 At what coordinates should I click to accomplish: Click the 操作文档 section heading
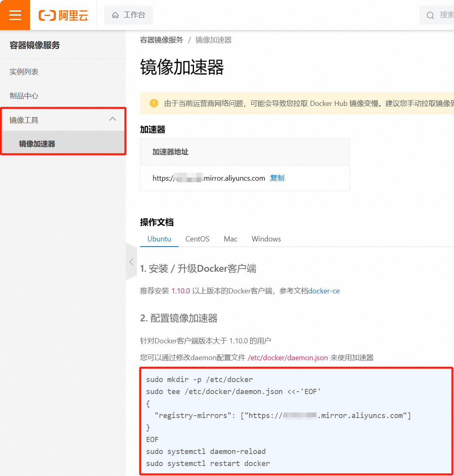(157, 222)
